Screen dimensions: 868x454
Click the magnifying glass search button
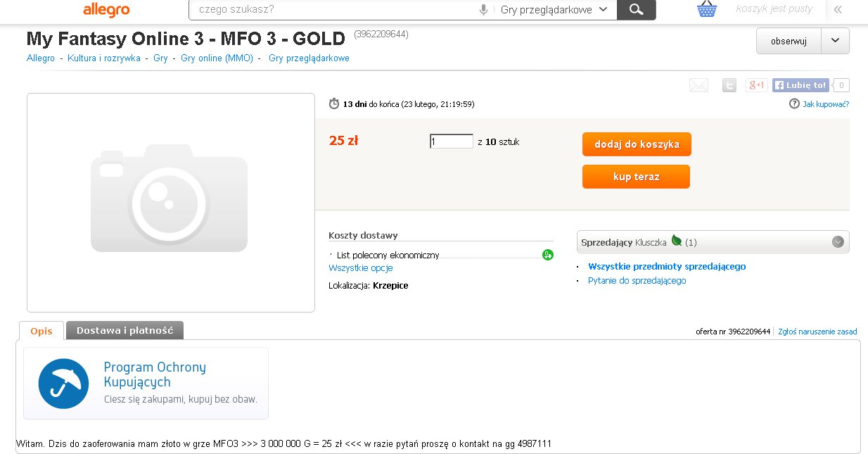click(636, 10)
